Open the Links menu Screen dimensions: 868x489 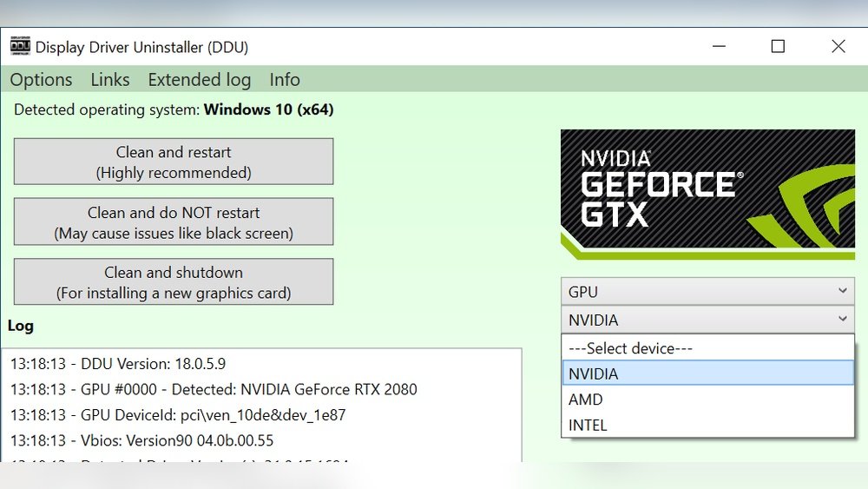click(110, 80)
